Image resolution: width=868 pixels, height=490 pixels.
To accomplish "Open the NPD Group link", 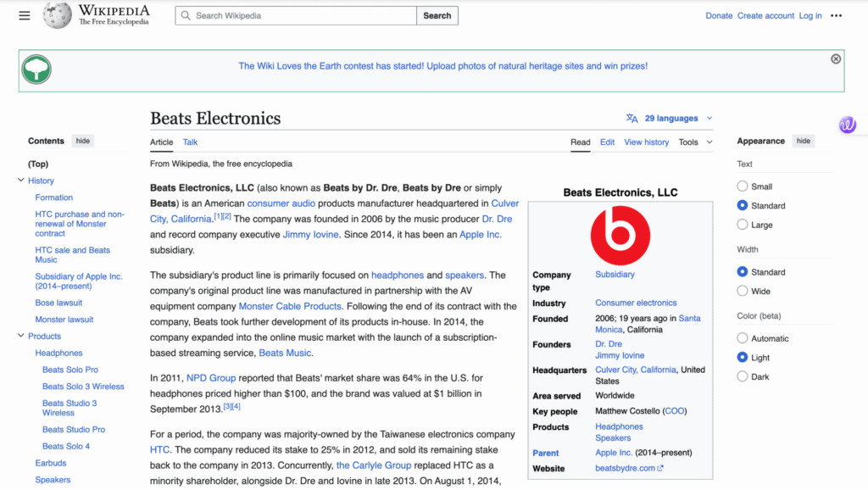I will tap(211, 377).
